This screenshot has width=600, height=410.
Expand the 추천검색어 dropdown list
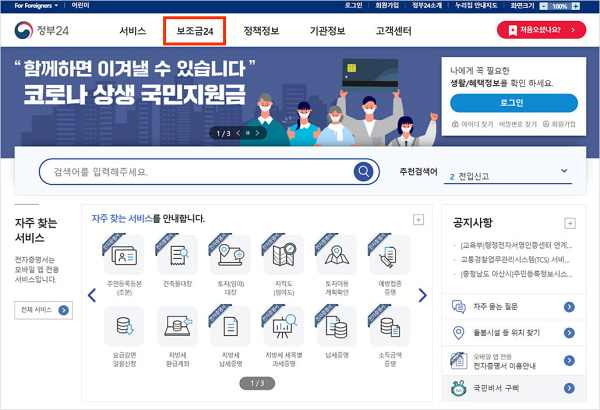564,171
